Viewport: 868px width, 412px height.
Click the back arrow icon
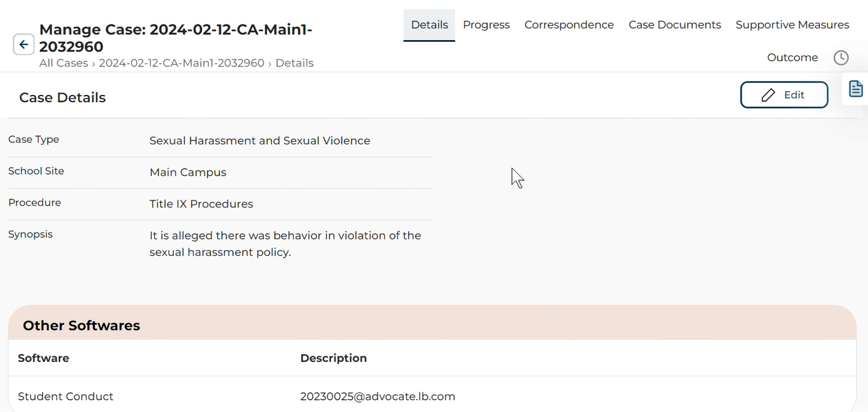pos(24,44)
